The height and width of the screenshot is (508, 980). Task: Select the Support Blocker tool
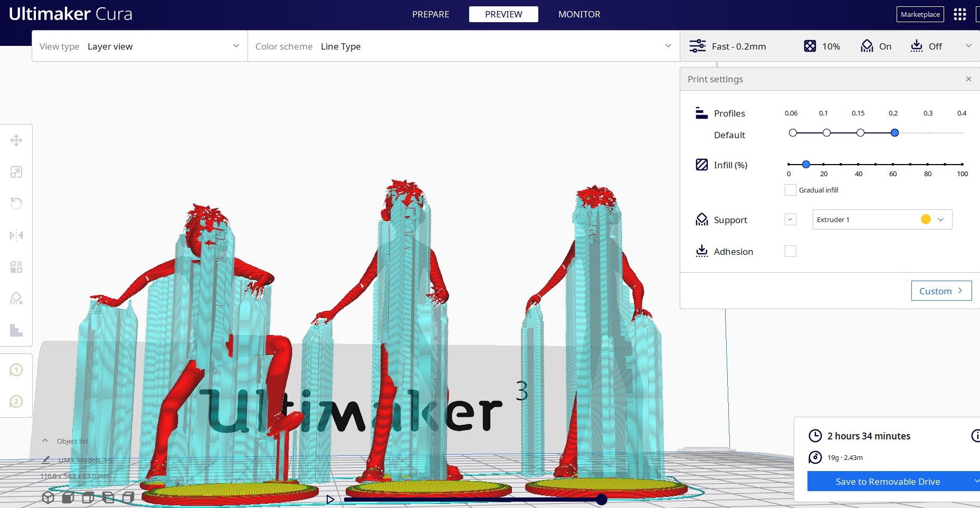[x=16, y=299]
